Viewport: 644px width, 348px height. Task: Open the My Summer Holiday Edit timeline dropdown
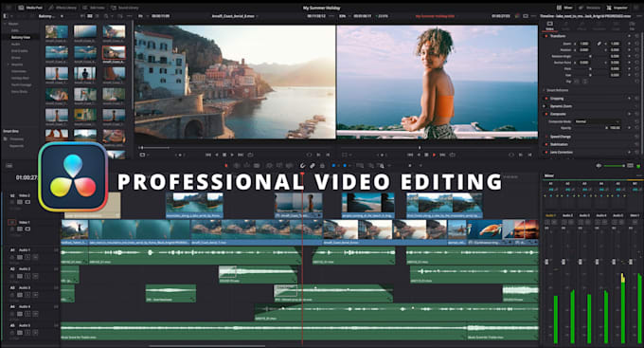[x=436, y=16]
